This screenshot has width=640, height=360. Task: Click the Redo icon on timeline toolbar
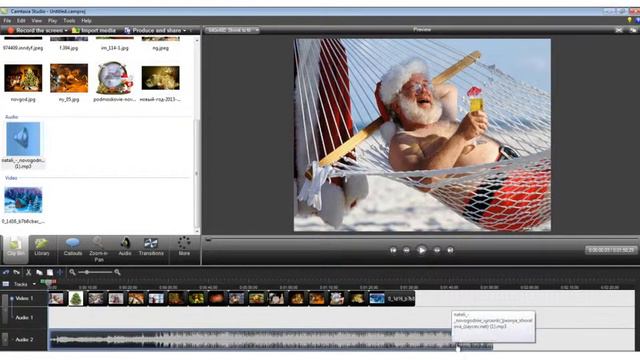(16, 272)
